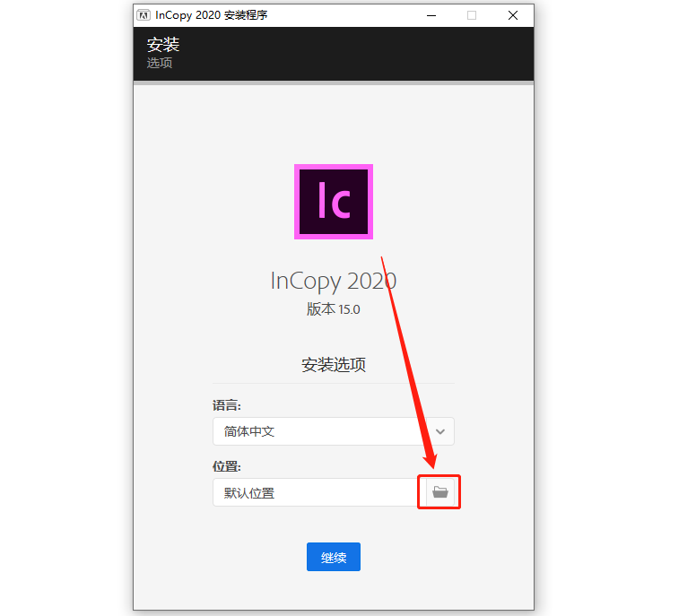Click the 位置: label

(226, 466)
